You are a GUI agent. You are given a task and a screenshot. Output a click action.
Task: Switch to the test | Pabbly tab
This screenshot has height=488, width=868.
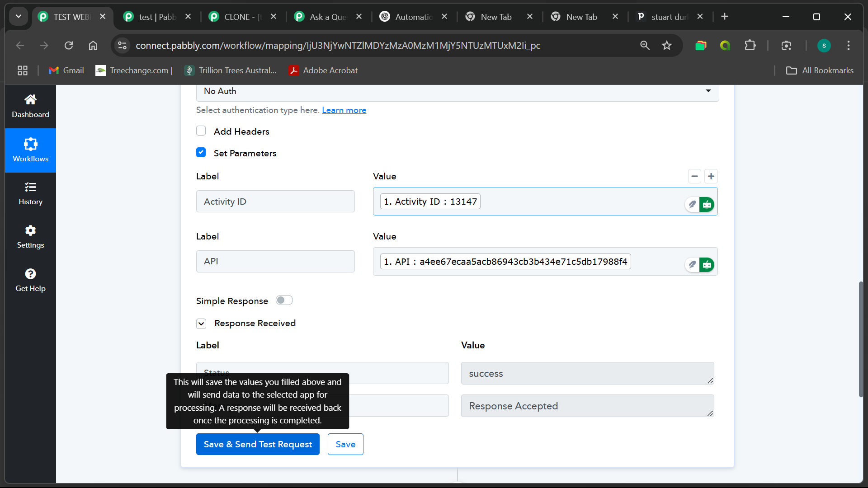point(158,17)
